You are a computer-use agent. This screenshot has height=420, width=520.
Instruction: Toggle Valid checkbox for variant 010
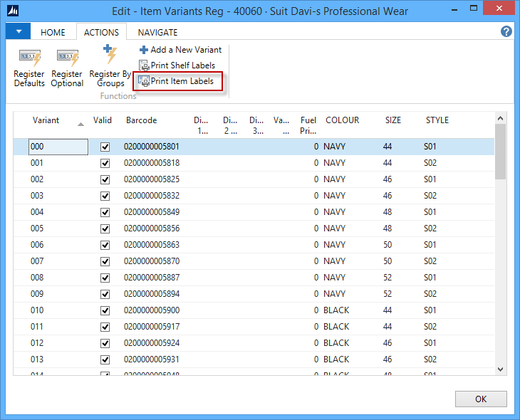pos(105,310)
